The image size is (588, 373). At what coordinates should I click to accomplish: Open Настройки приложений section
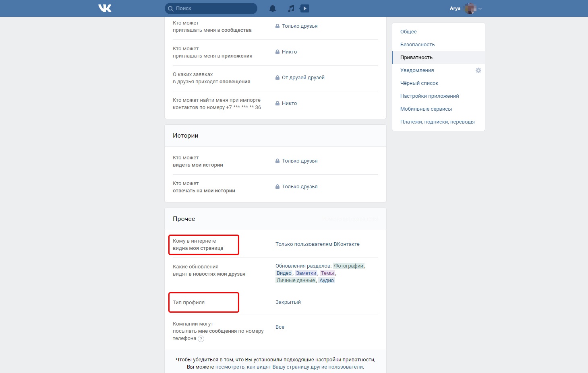[439, 96]
